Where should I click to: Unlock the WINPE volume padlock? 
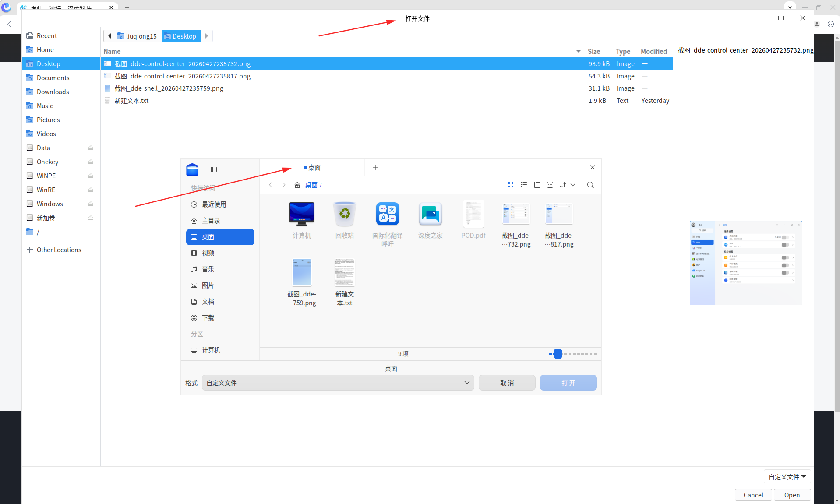91,176
